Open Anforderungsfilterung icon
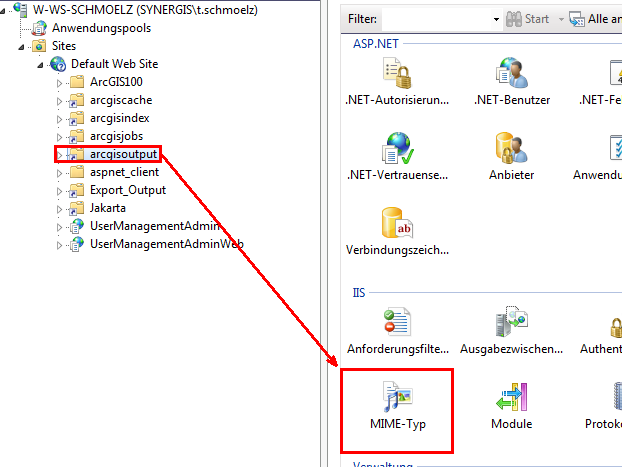The height and width of the screenshot is (467, 622). [x=397, y=322]
